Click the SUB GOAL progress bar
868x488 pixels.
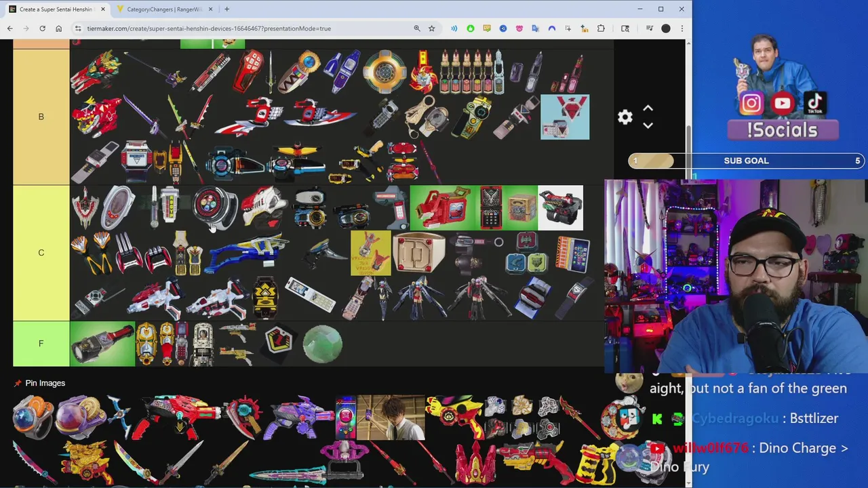coord(746,161)
